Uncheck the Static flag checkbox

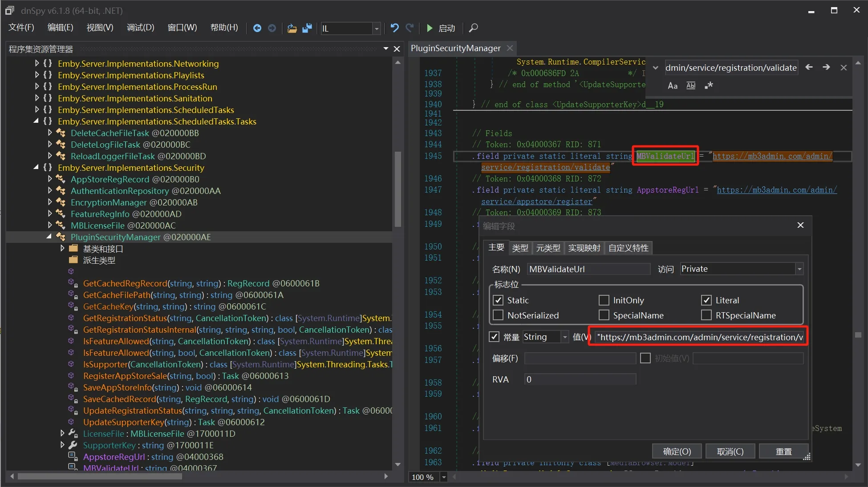[499, 300]
